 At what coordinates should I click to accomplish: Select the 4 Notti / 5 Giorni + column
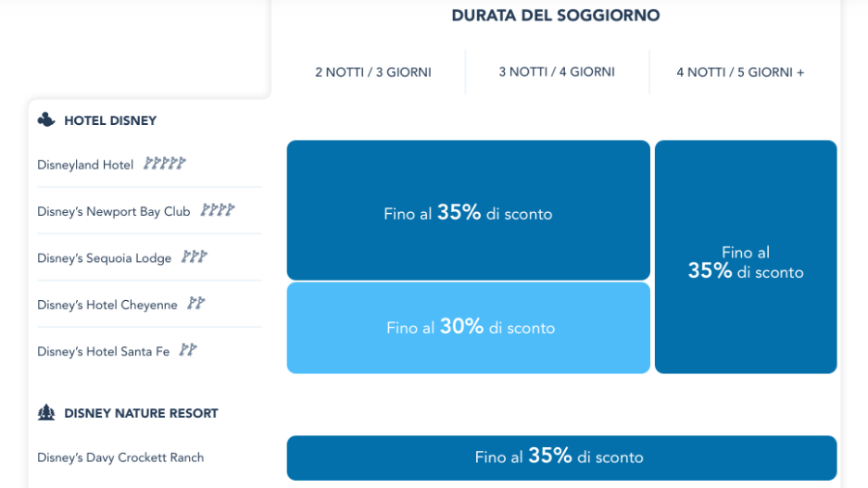tap(741, 72)
